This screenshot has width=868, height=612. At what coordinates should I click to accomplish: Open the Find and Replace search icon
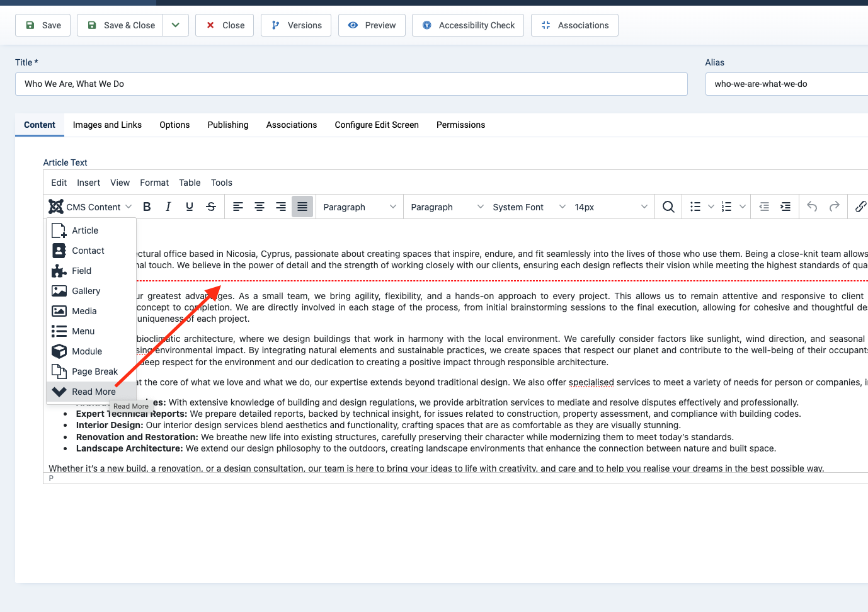(669, 207)
